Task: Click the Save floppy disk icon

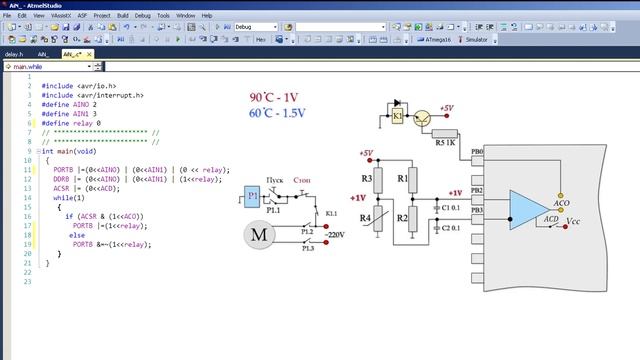Action: (x=66, y=27)
